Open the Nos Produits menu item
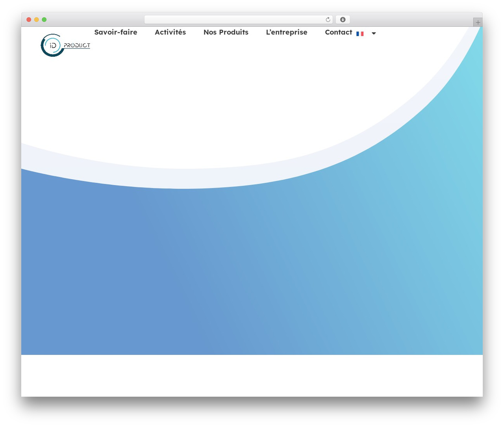This screenshot has width=504, height=427. click(226, 32)
